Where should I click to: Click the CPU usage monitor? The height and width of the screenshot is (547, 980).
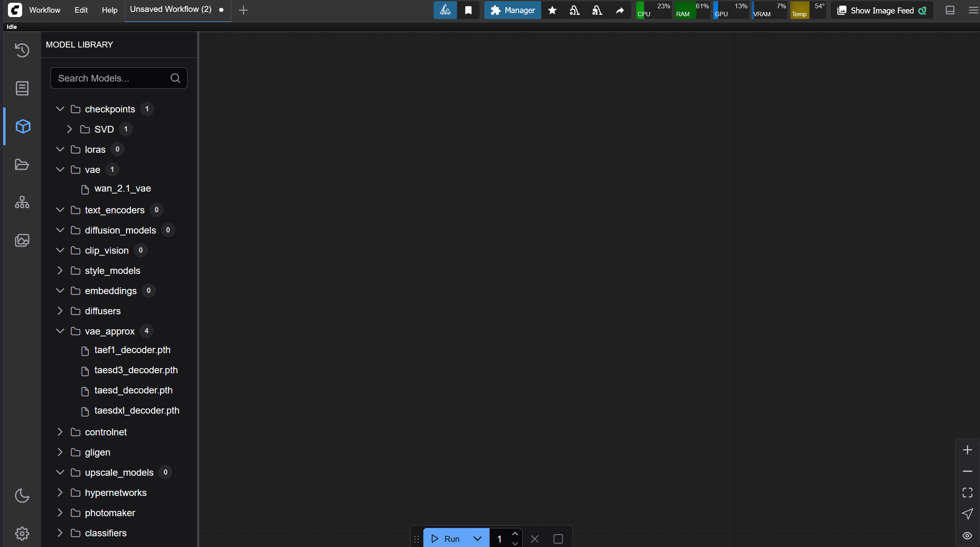[x=654, y=10]
